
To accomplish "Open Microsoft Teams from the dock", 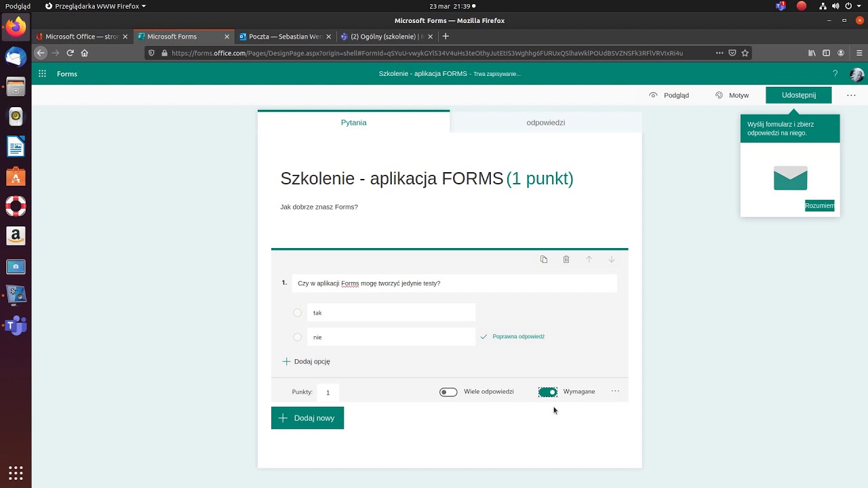I will tap(16, 325).
